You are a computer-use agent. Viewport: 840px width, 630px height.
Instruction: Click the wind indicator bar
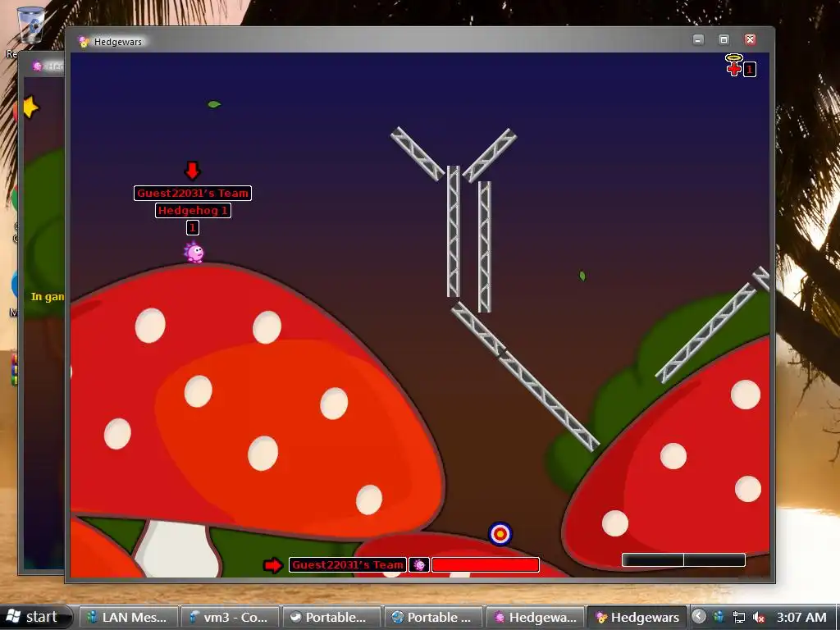[683, 559]
